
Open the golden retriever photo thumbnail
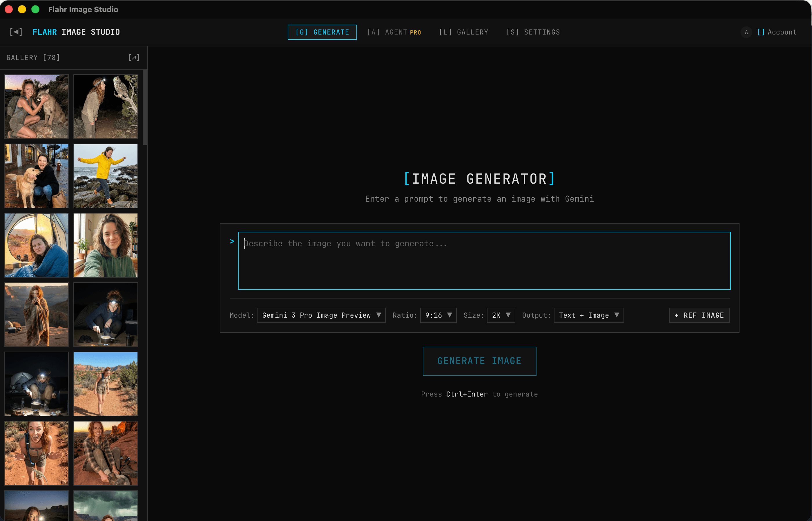tap(36, 176)
